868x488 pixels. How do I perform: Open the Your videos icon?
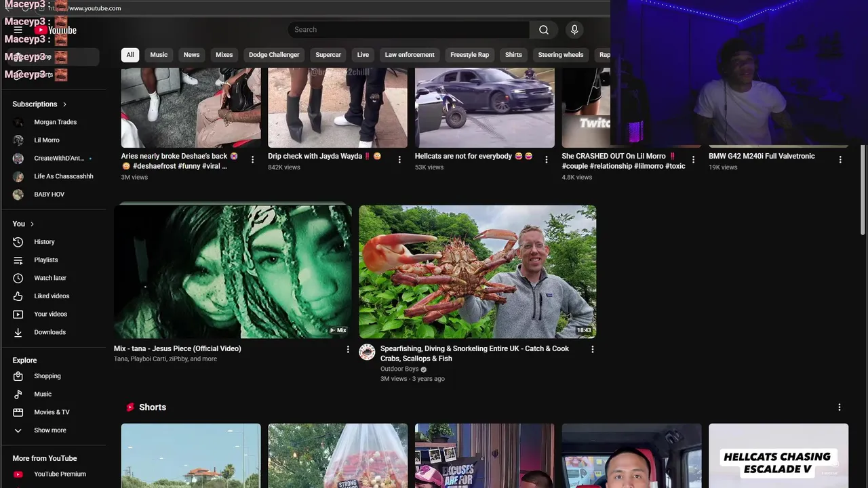click(x=18, y=314)
